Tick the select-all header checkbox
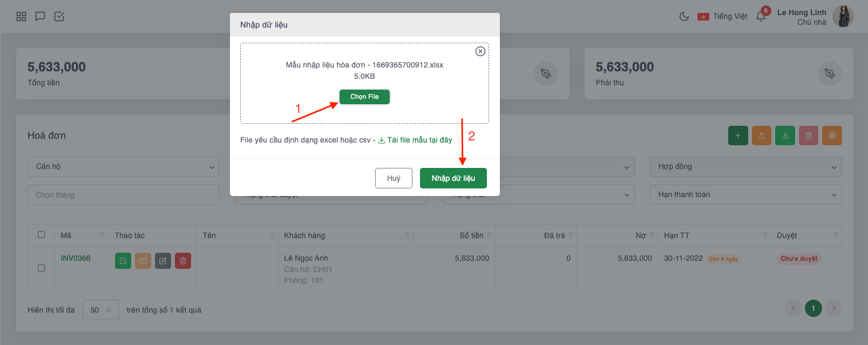The height and width of the screenshot is (345, 868). tap(42, 234)
